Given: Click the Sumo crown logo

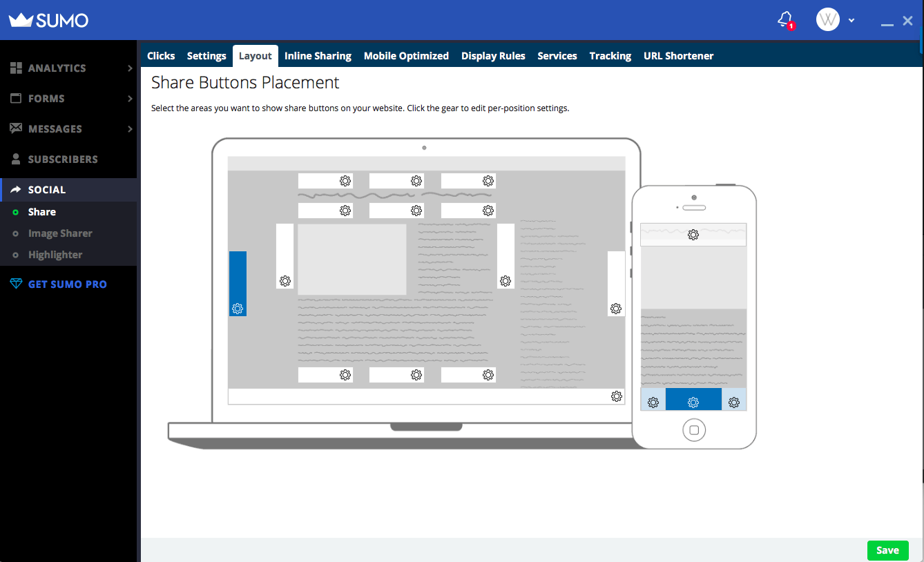Looking at the screenshot, I should coord(48,20).
